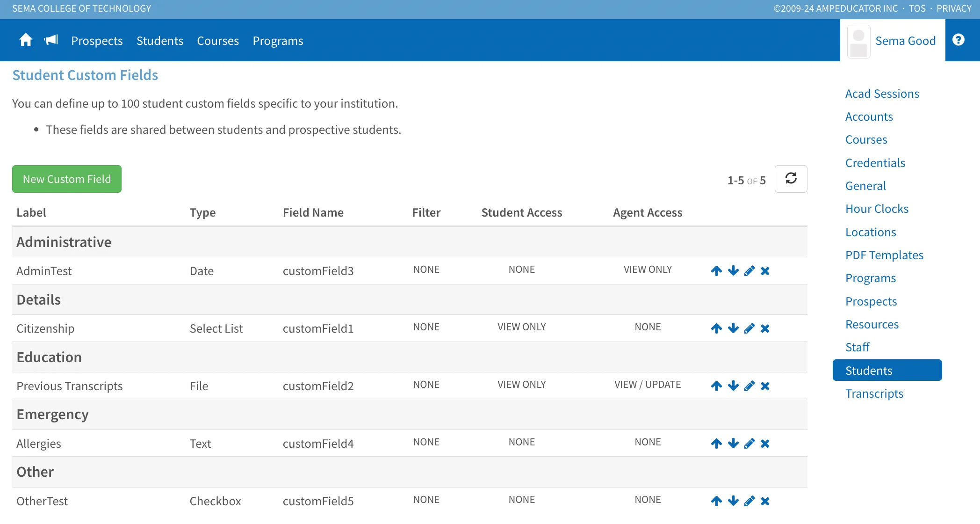This screenshot has width=980, height=524.
Task: Open Locations settings in sidebar
Action: click(871, 232)
